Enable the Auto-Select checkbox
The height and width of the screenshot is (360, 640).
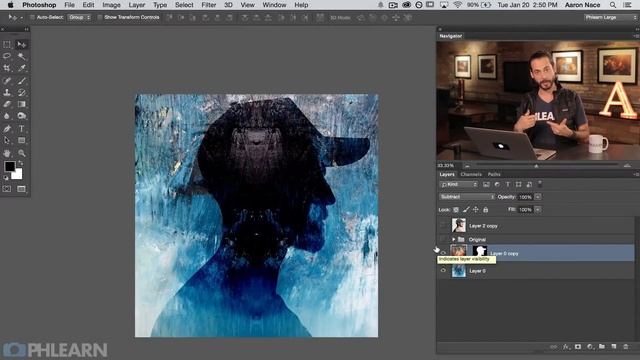(x=32, y=18)
